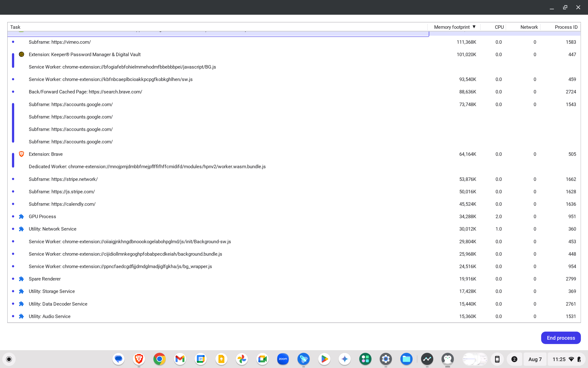Select the Subframe: https://js.stripe.com/ row
The width and height of the screenshot is (588, 368).
click(x=294, y=192)
